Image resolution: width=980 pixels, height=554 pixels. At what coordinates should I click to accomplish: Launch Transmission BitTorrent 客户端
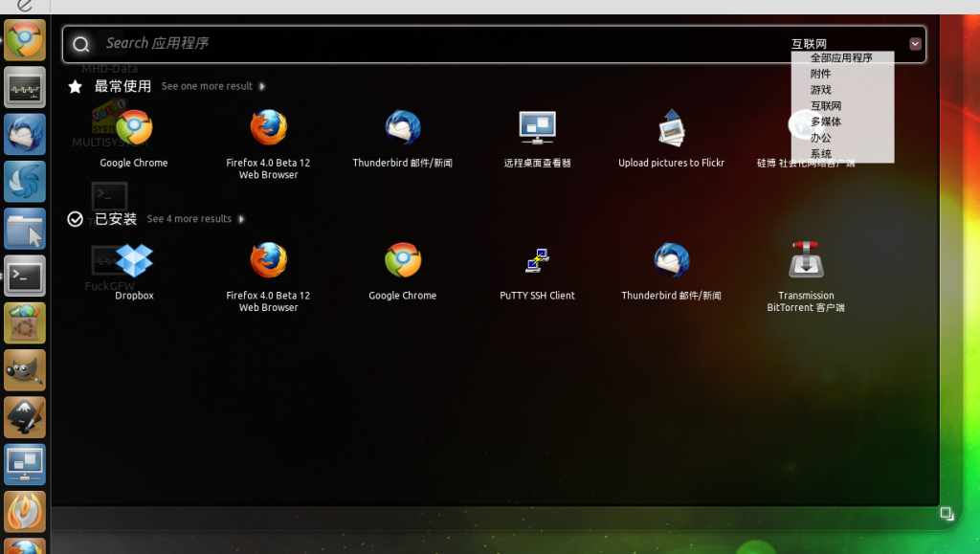point(806,277)
